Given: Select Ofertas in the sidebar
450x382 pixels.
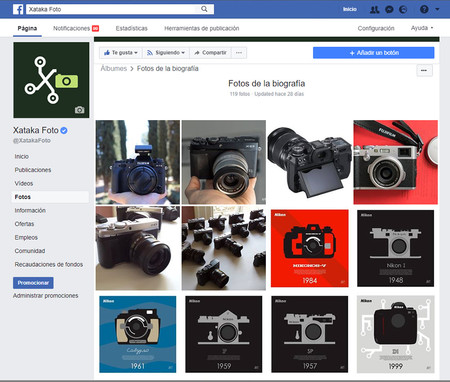Looking at the screenshot, I should pyautogui.click(x=24, y=224).
